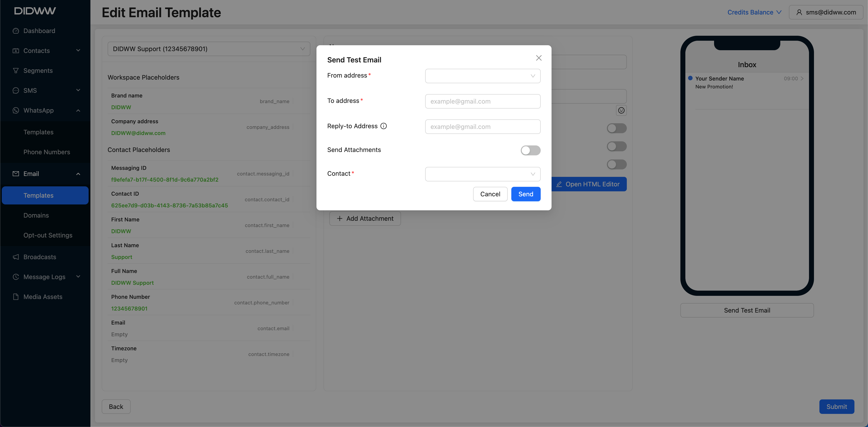Click the Segments funnel icon
Screen dimensions: 868x427
(16, 71)
